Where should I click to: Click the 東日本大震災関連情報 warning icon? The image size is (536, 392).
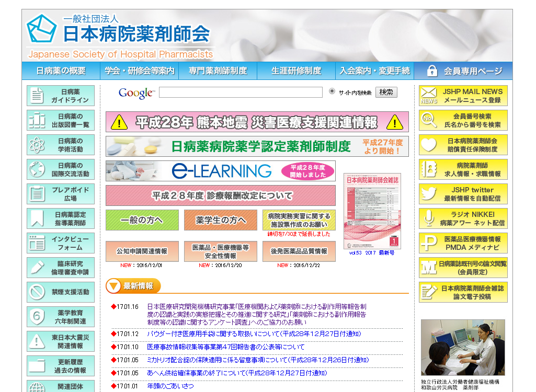click(x=37, y=341)
